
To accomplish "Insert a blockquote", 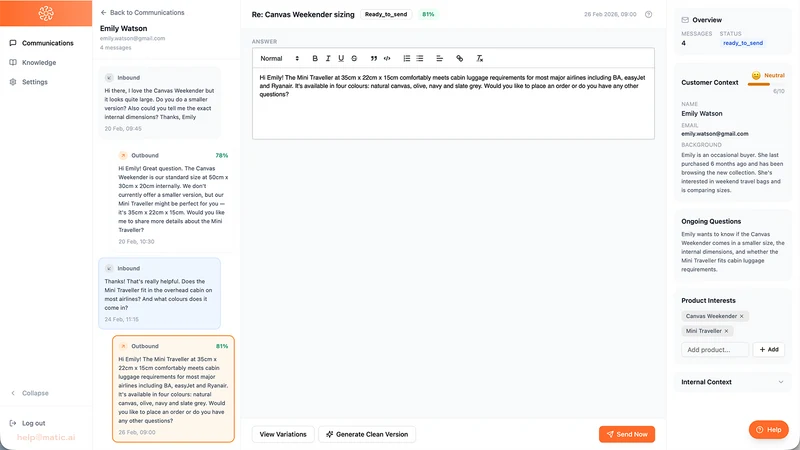I will (373, 58).
